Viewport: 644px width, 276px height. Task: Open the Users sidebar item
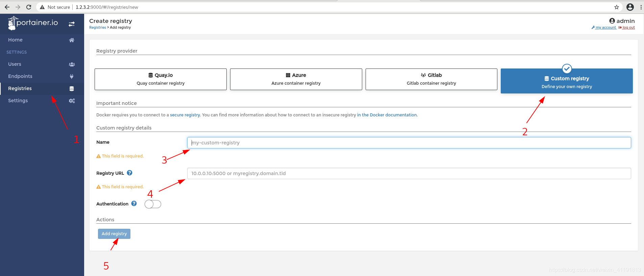pyautogui.click(x=42, y=64)
